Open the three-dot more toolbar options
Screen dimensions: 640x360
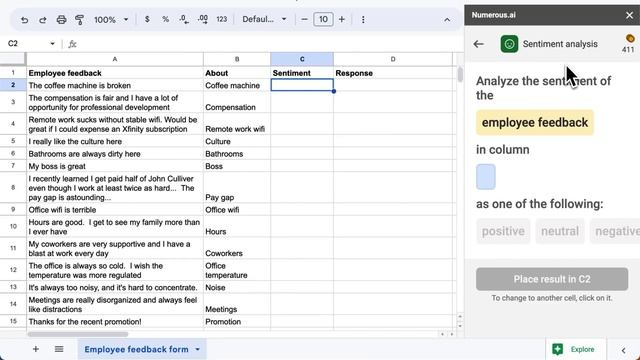[363, 20]
